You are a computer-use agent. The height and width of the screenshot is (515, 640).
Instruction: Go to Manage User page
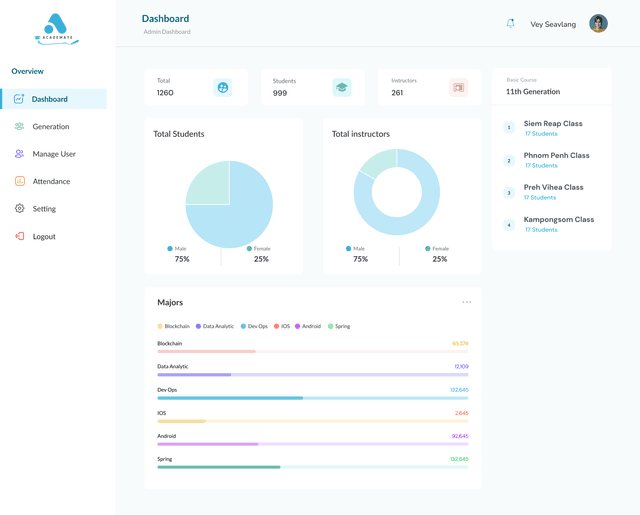click(x=54, y=154)
